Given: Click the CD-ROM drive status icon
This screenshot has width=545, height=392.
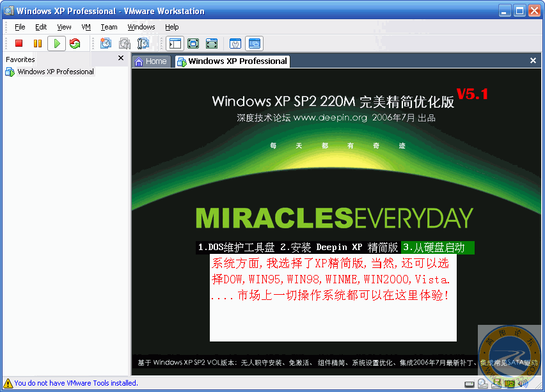Looking at the screenshot, I should pyautogui.click(x=482, y=383).
